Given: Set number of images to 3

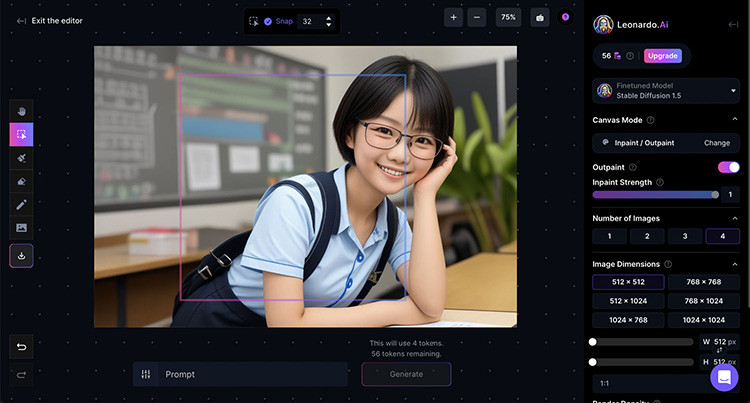Looking at the screenshot, I should pos(685,236).
